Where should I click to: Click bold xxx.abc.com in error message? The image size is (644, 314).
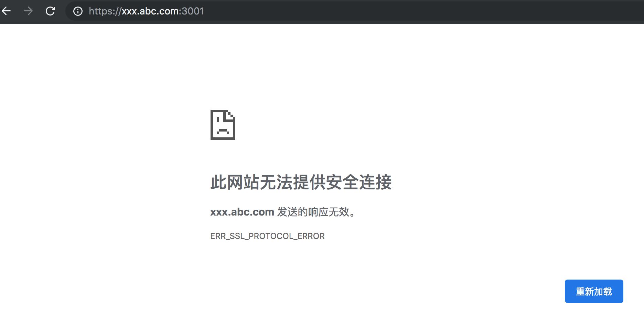click(242, 212)
